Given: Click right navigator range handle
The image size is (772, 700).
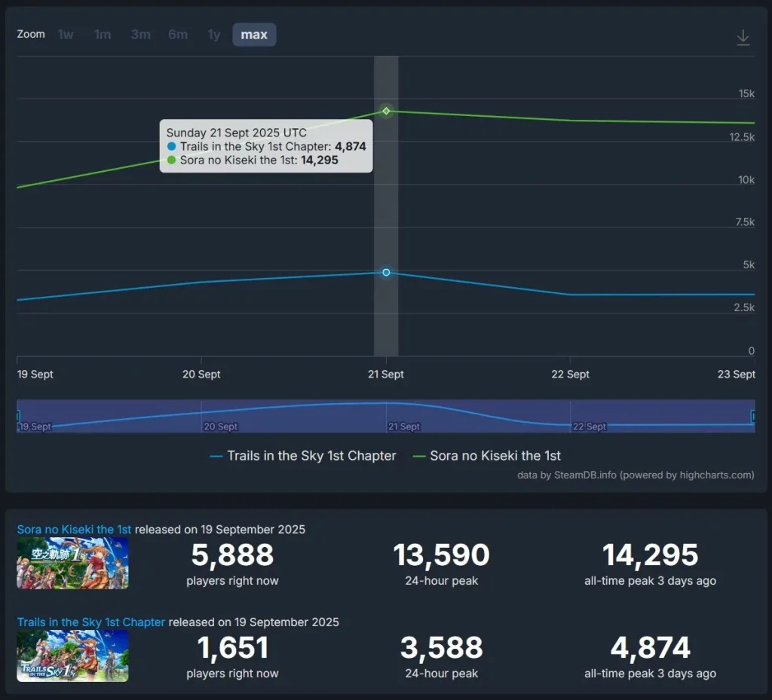Looking at the screenshot, I should 753,416.
